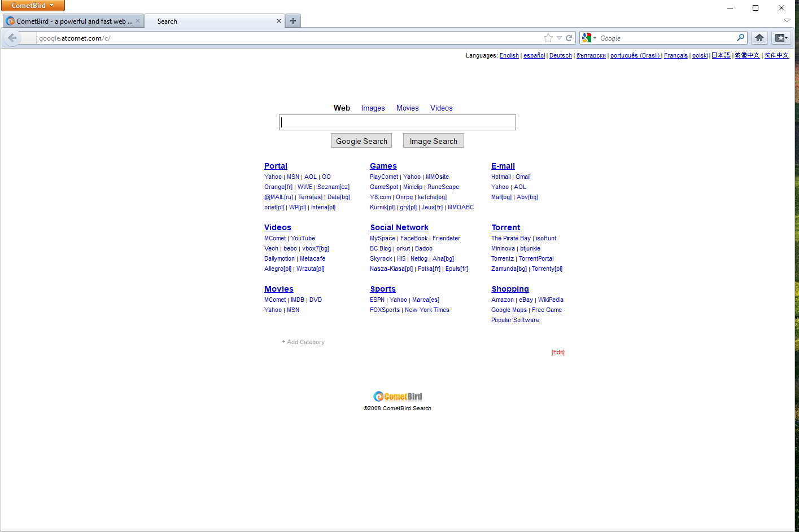Select the Search tab
The image size is (799, 532).
215,21
